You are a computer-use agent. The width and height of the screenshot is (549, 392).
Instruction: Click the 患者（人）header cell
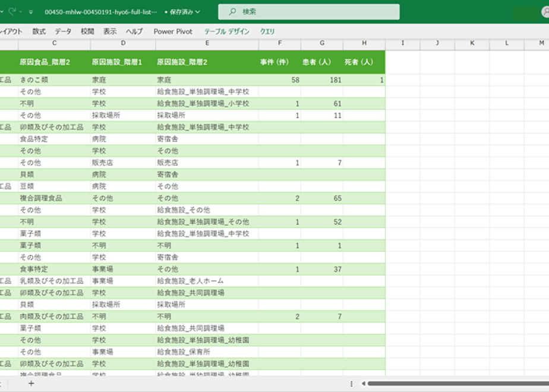click(x=322, y=62)
